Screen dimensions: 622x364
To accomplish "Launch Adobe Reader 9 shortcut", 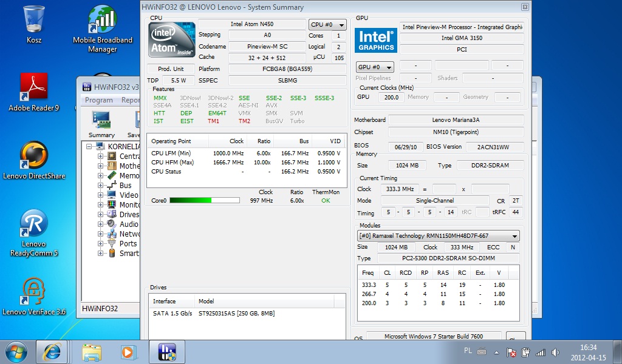I will coord(34,86).
